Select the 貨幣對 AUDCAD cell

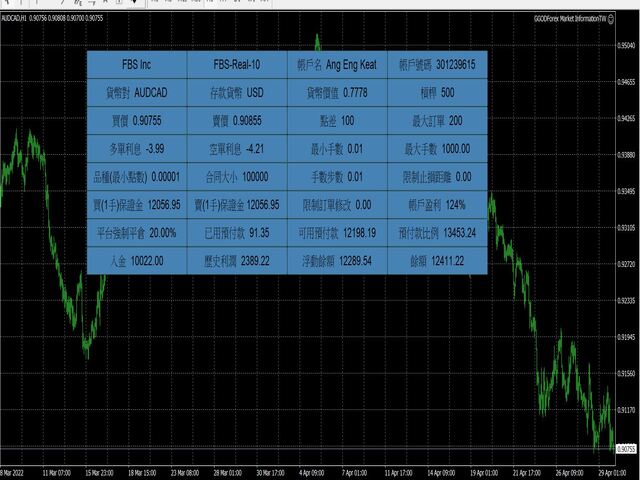point(137,93)
